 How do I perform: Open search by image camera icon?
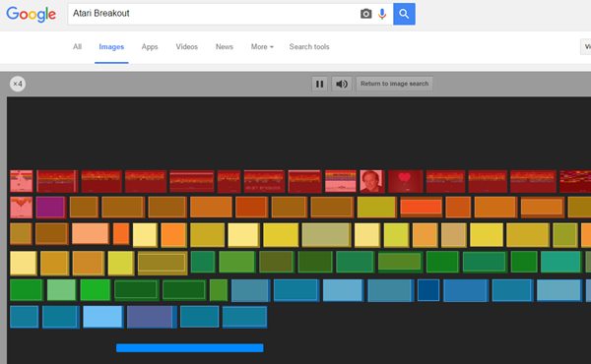point(365,14)
